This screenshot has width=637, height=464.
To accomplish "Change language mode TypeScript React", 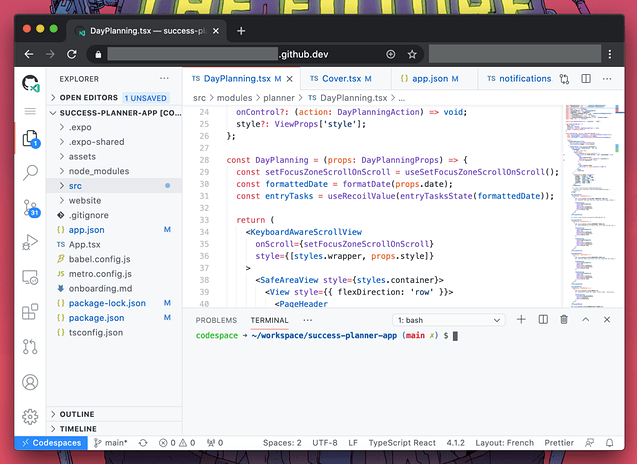I will tap(402, 443).
